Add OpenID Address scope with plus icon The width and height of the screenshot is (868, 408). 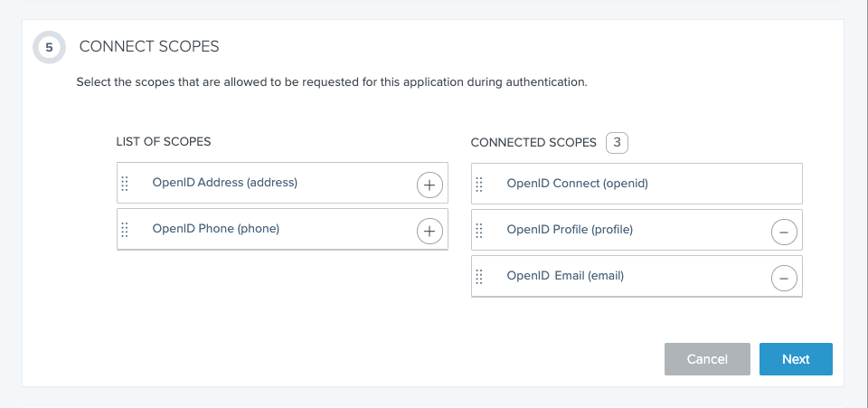pyautogui.click(x=429, y=185)
